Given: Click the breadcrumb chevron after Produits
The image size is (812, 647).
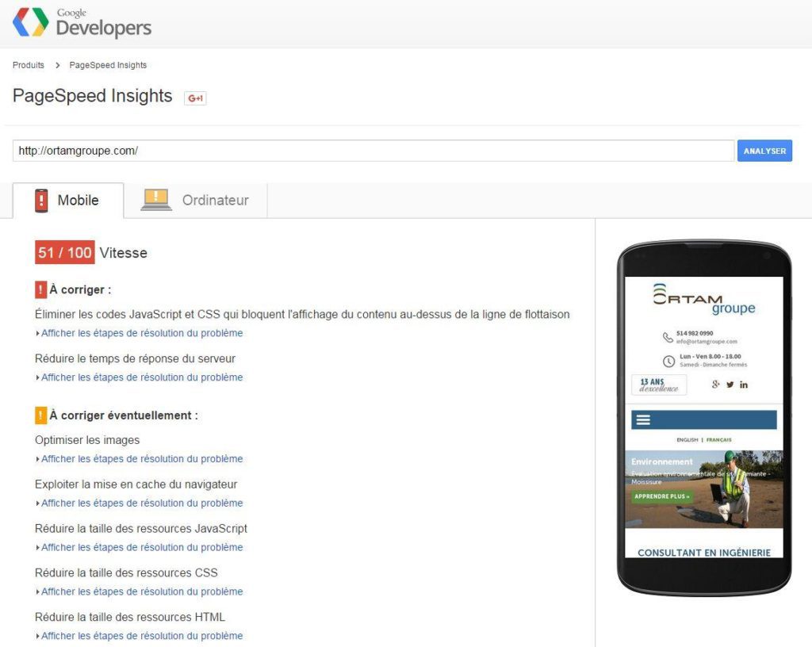Looking at the screenshot, I should click(x=57, y=65).
